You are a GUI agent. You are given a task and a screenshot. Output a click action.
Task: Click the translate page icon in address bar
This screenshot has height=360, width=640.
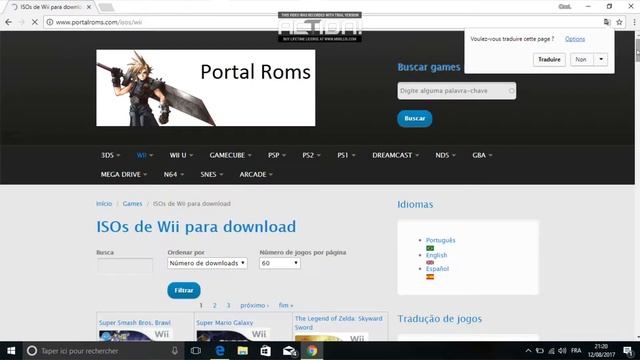coord(607,22)
